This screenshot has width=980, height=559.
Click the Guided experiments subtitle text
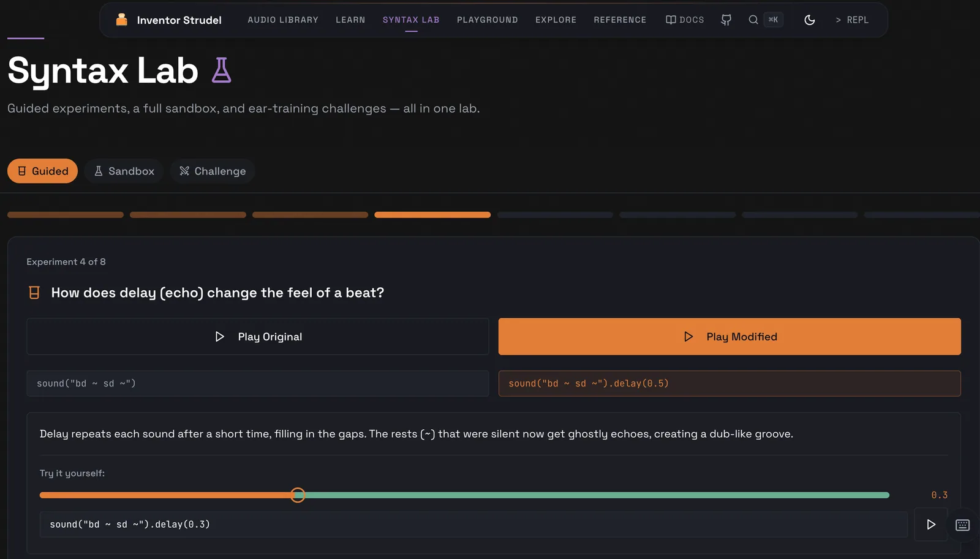tap(244, 108)
